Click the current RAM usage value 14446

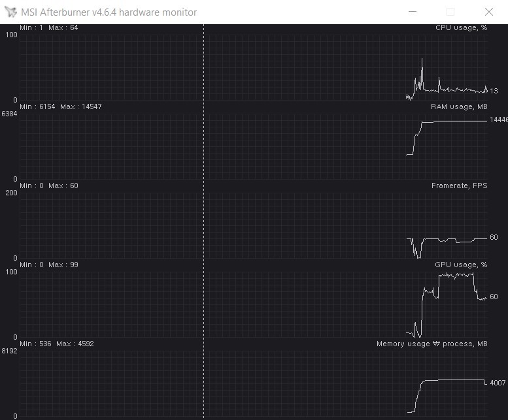click(499, 120)
